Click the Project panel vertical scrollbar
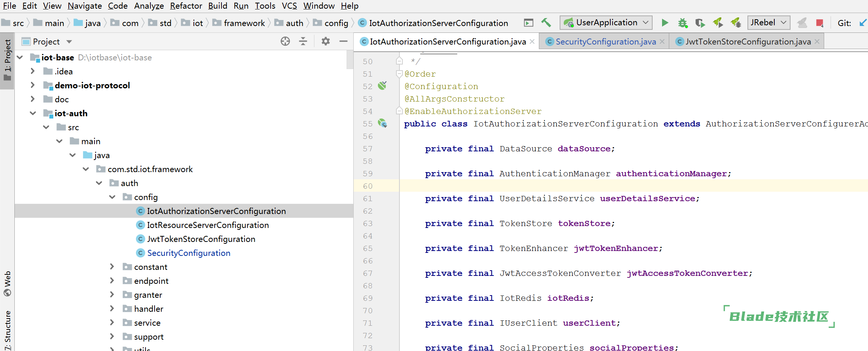Viewport: 868px width, 351px height. tap(350, 60)
